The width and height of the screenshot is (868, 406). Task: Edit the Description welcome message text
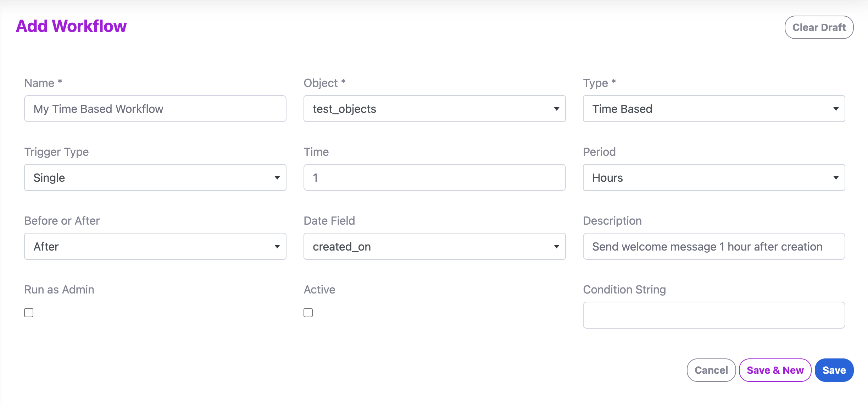(x=714, y=246)
